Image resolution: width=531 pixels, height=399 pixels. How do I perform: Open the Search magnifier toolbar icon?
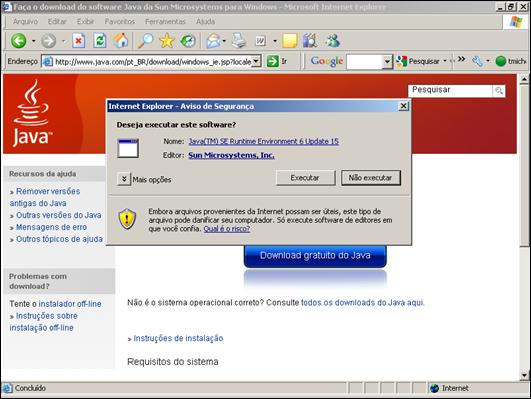click(x=146, y=41)
